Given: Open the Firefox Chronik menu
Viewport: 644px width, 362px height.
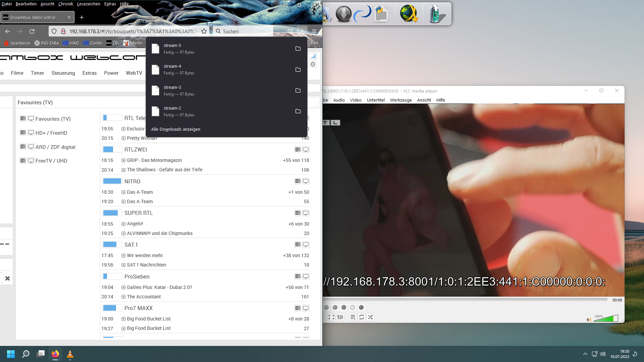Looking at the screenshot, I should (65, 4).
